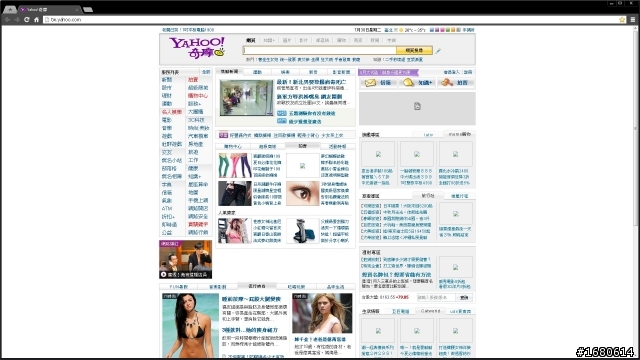
Task: Choose the gray theme color swatch
Action: pos(458,30)
